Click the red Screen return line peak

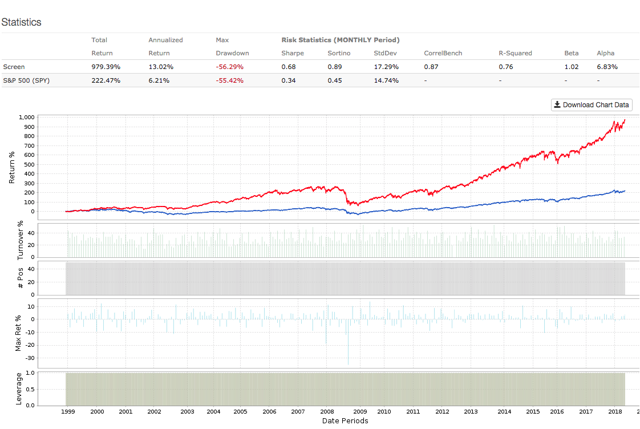[x=624, y=120]
